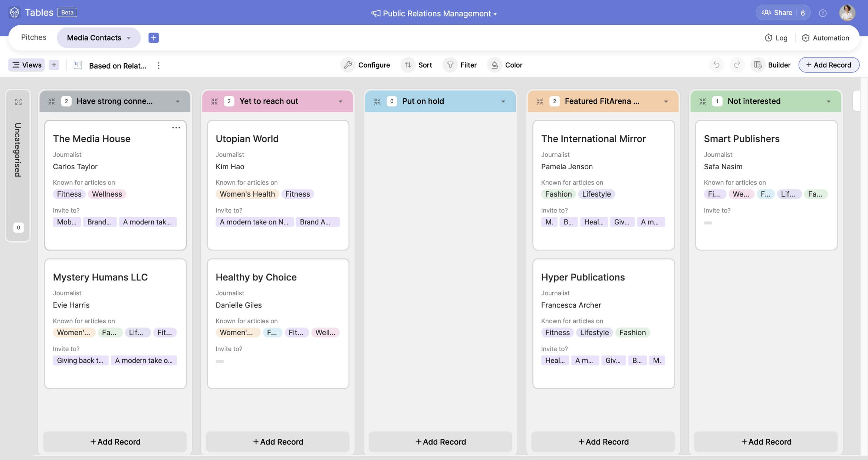Collapse the Yet to reach out column
Image resolution: width=868 pixels, height=460 pixels.
214,101
